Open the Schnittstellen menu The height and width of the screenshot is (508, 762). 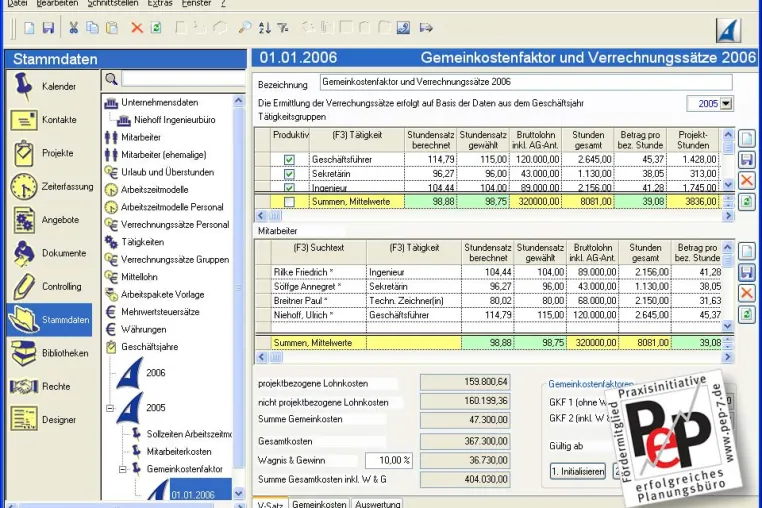pyautogui.click(x=113, y=3)
